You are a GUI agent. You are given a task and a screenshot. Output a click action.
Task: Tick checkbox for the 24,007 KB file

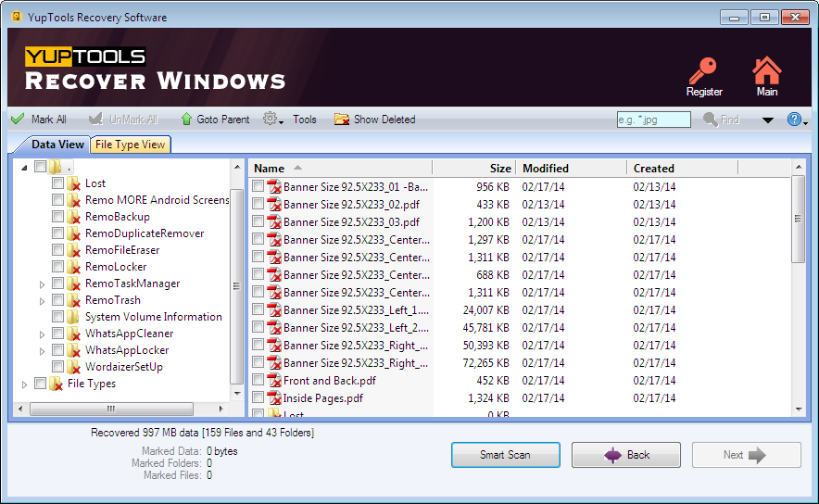coord(258,309)
